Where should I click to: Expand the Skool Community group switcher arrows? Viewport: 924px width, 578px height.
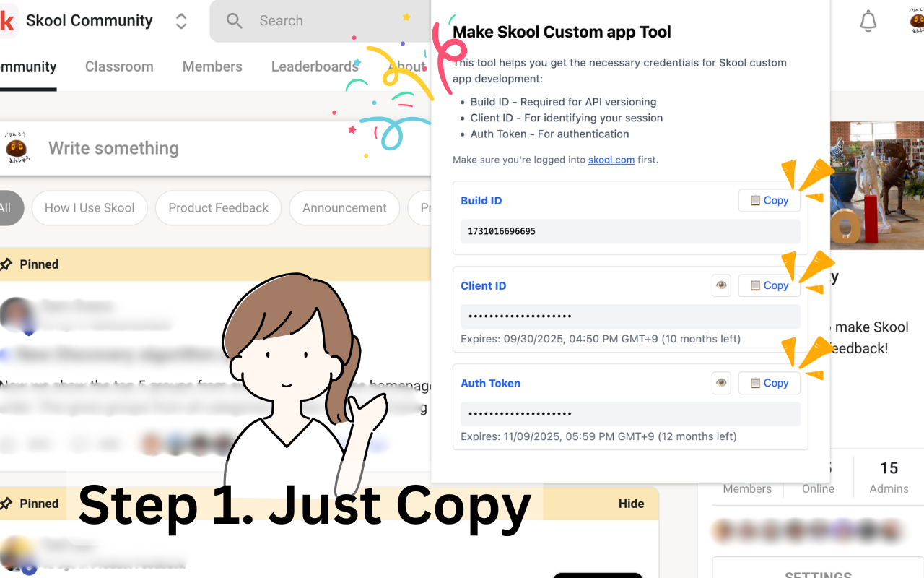(x=181, y=21)
